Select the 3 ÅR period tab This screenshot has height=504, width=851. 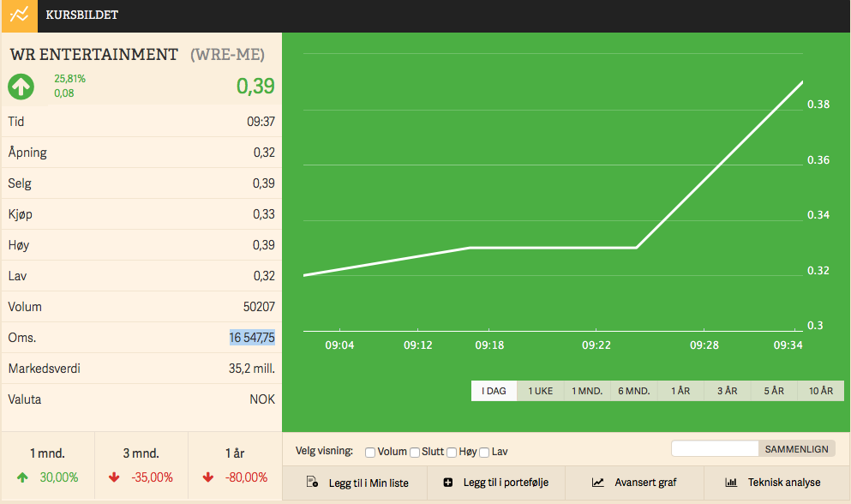[728, 391]
